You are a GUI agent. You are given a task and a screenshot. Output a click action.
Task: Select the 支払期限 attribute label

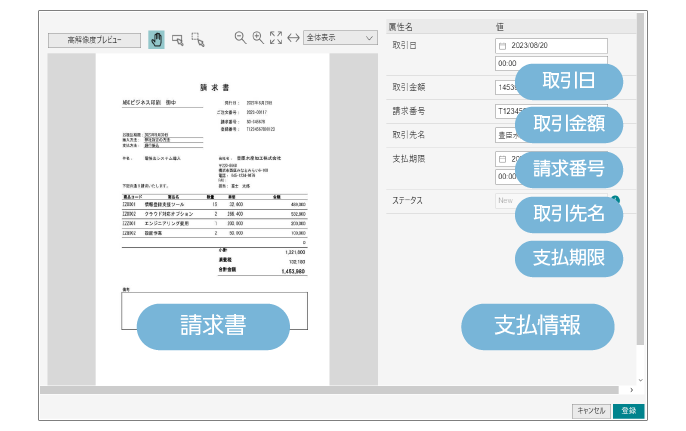[x=409, y=159]
